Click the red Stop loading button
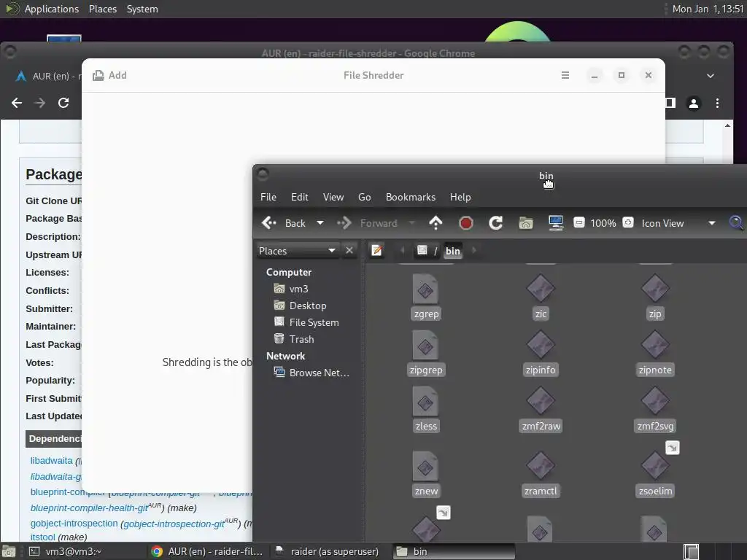747x560 pixels. coord(466,223)
